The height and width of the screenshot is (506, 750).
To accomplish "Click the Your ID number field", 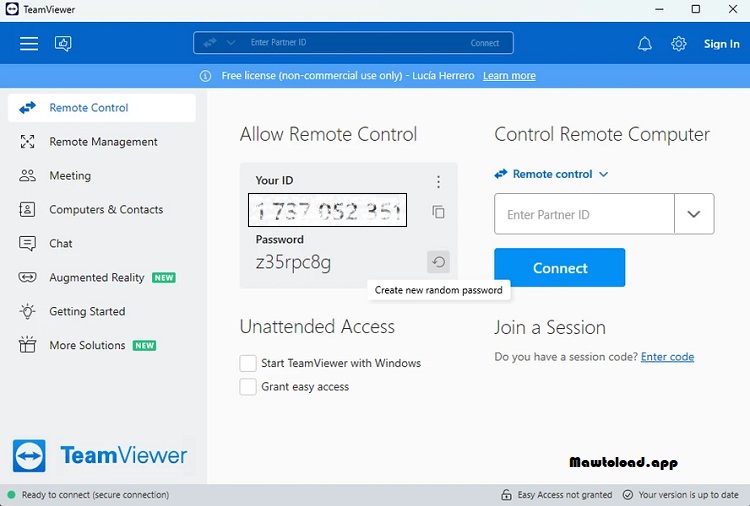I will pyautogui.click(x=327, y=210).
